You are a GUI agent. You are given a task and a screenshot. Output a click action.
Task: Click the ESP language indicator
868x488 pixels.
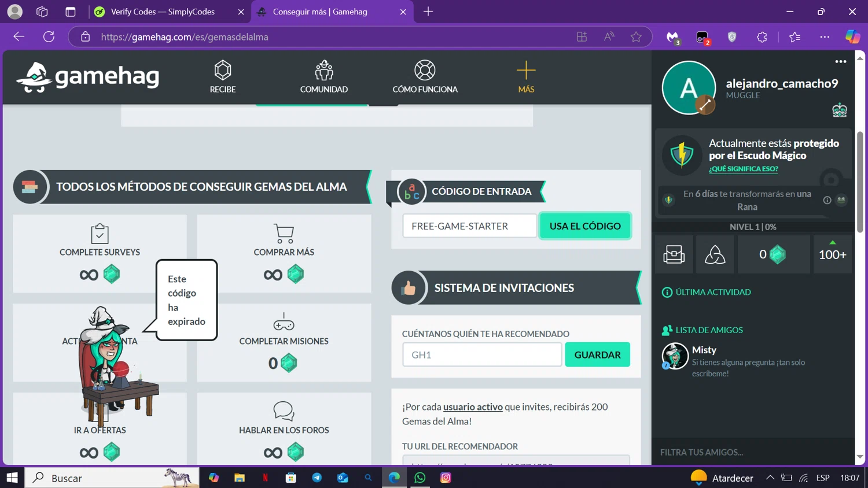coord(822,478)
